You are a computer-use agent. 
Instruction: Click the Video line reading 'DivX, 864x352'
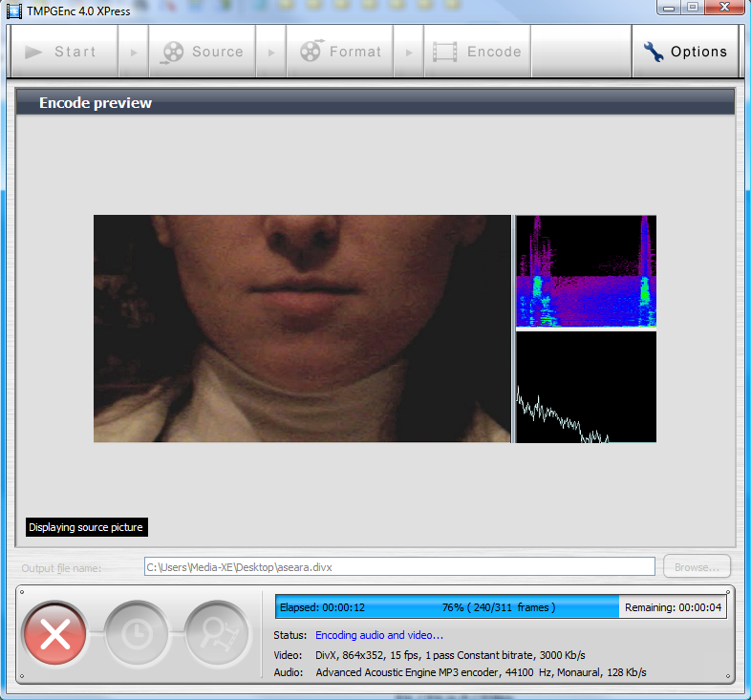coord(450,655)
